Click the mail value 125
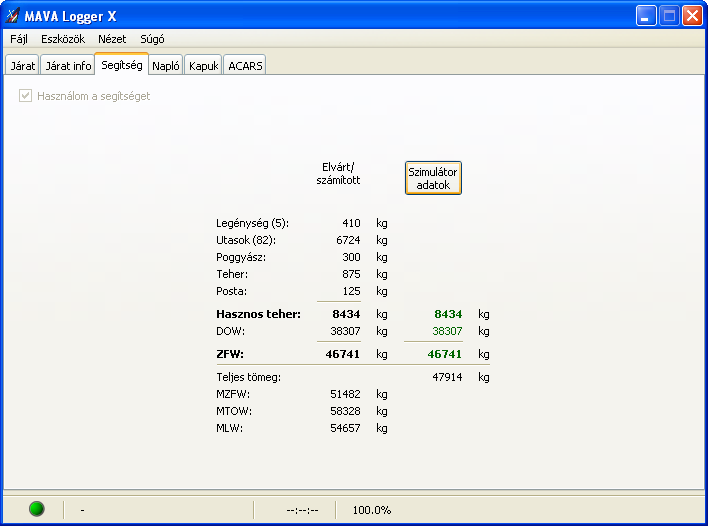708x526 pixels. click(351, 291)
